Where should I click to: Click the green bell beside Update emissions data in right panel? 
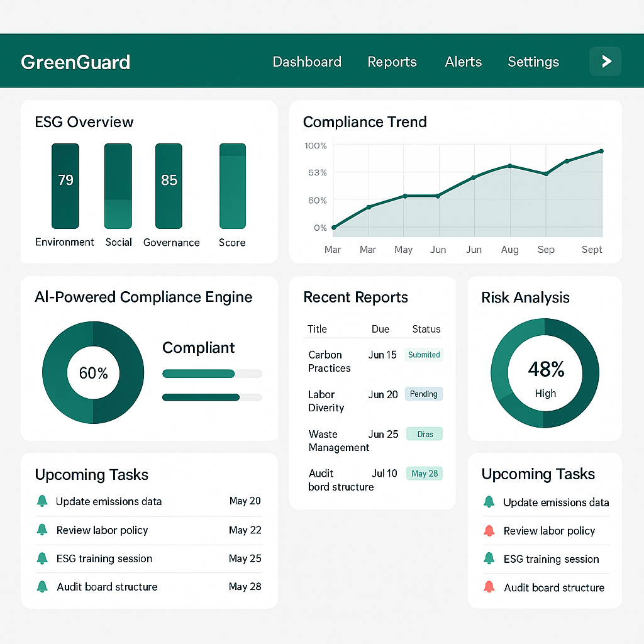[x=489, y=502]
